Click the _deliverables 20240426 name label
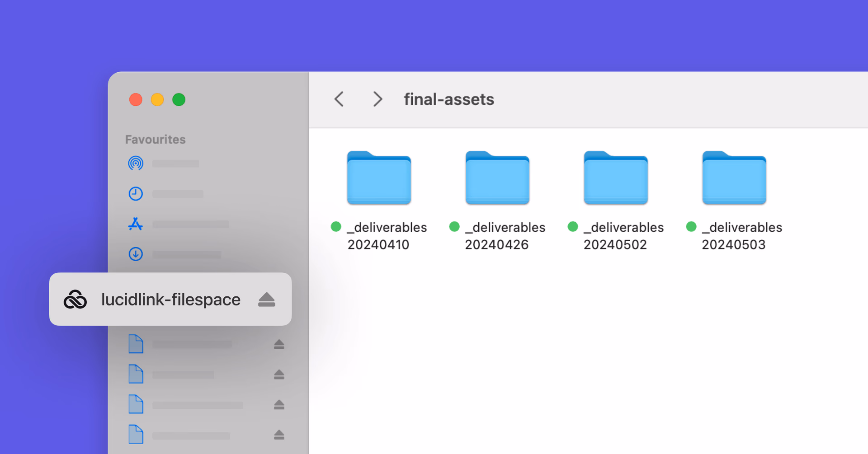The width and height of the screenshot is (868, 454). 505,236
